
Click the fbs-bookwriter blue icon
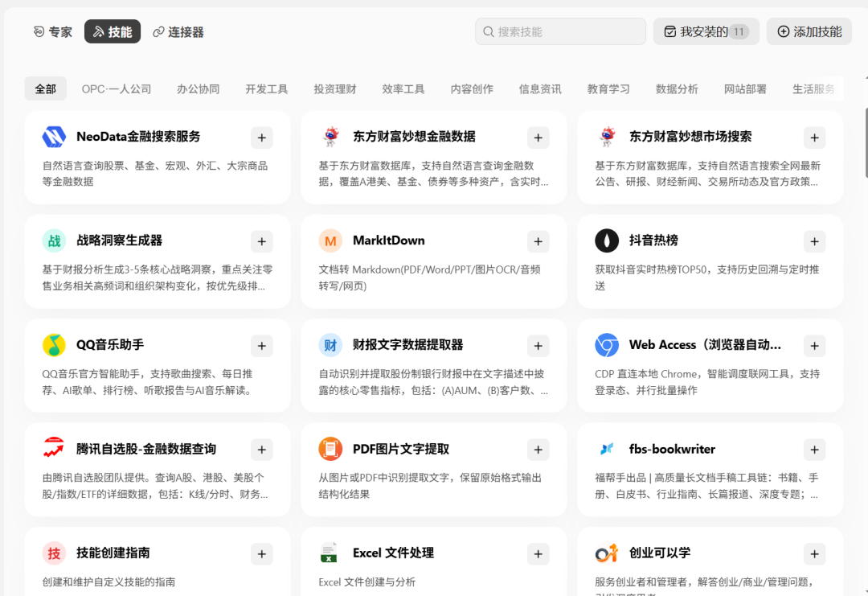click(x=607, y=449)
